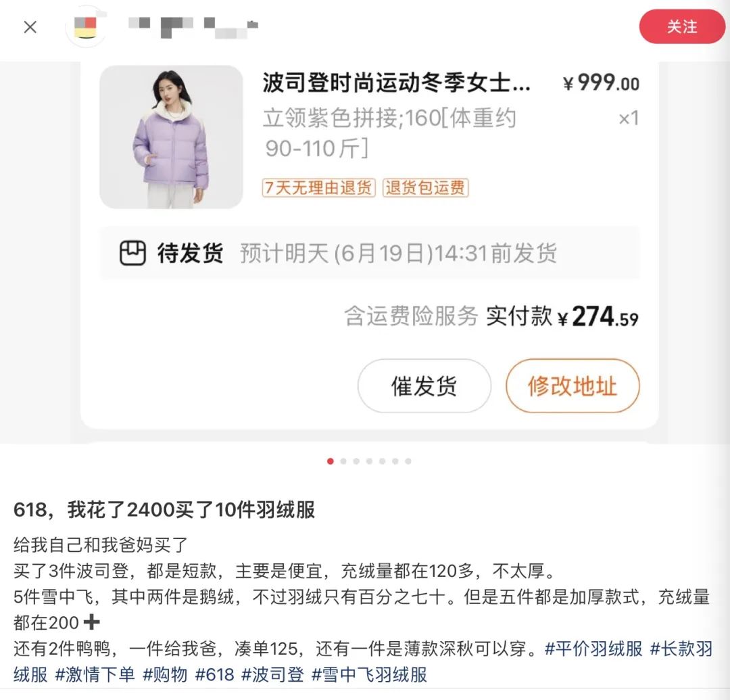Tap the blurred author username

193,27
